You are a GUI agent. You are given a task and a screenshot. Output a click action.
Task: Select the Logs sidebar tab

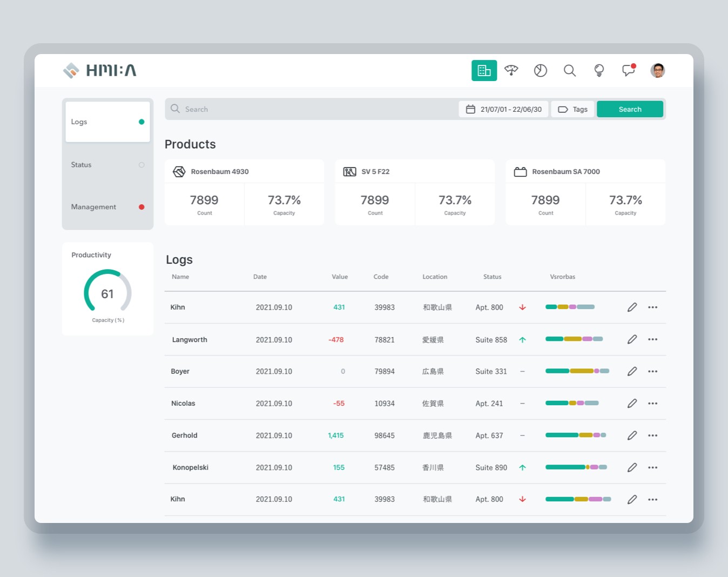[107, 122]
